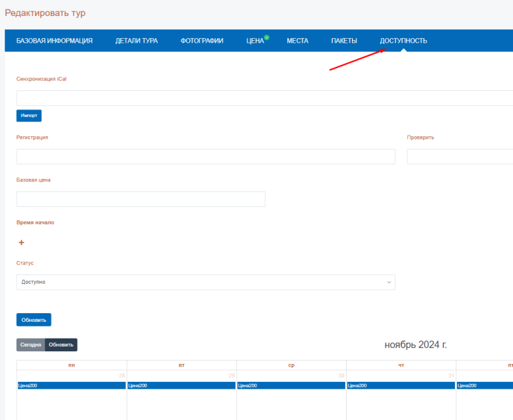Focus the Синхронизация iCal input field

coord(265,98)
